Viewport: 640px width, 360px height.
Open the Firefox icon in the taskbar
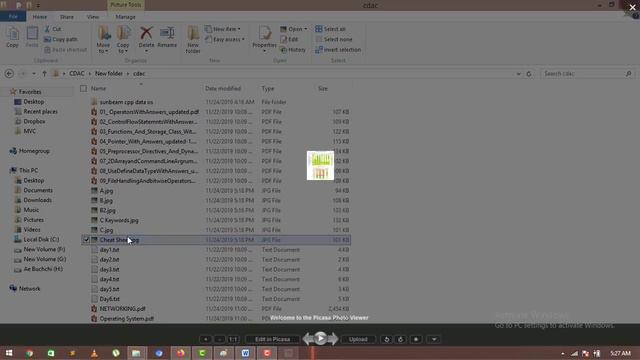click(180, 353)
